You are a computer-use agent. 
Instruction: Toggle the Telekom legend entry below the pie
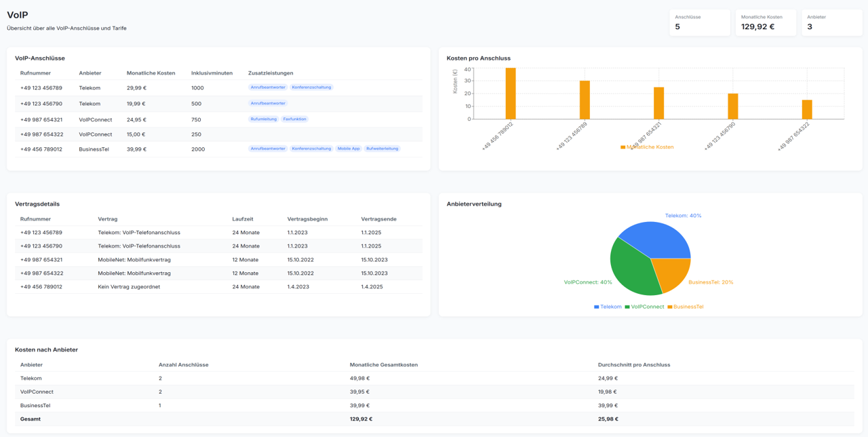point(608,306)
